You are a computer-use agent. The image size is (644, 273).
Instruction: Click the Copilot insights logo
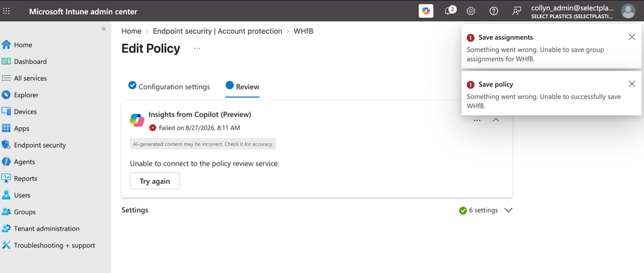(137, 120)
